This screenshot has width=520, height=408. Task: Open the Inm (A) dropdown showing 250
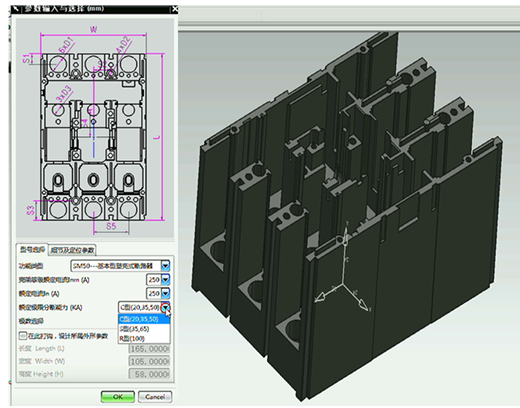coord(165,279)
